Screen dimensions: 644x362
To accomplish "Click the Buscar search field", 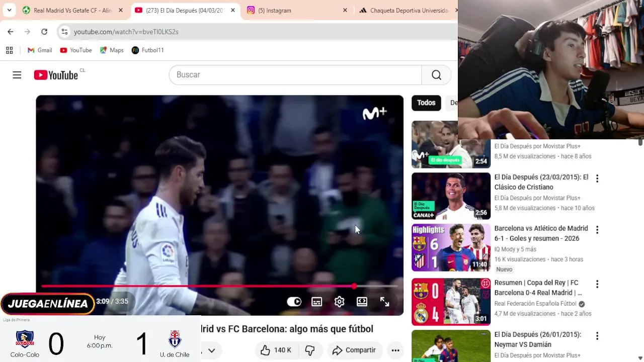I will click(x=295, y=74).
